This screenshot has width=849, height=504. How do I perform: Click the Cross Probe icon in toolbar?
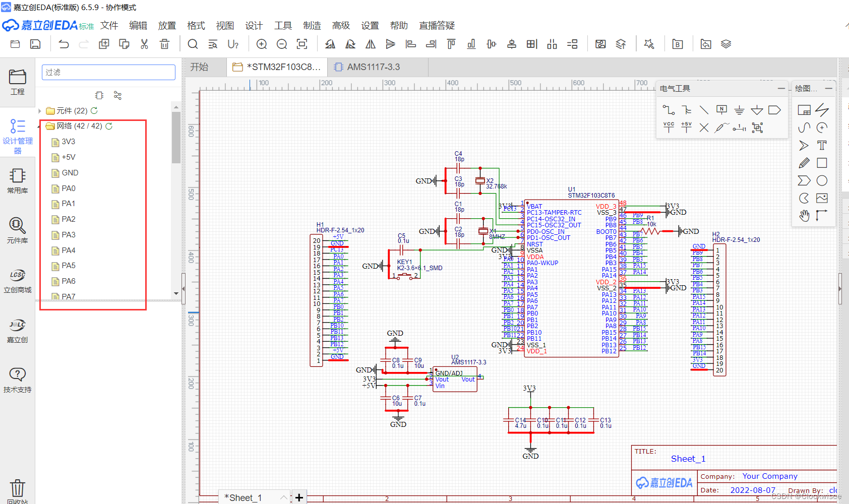(x=649, y=44)
